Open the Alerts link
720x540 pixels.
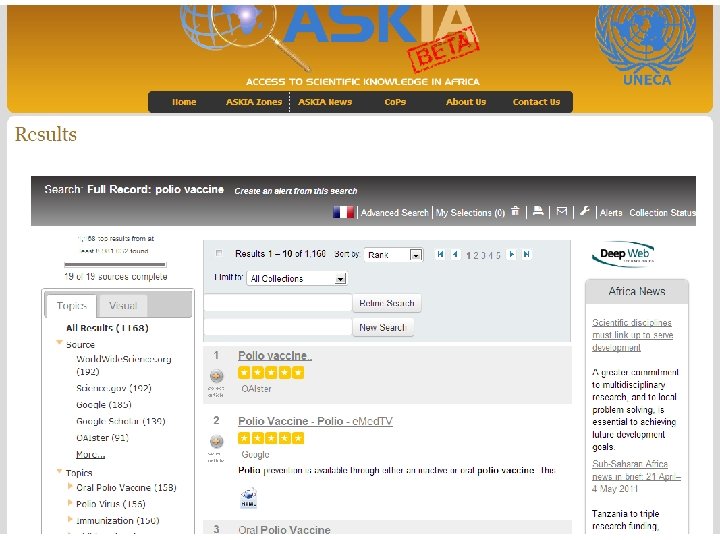pos(611,213)
